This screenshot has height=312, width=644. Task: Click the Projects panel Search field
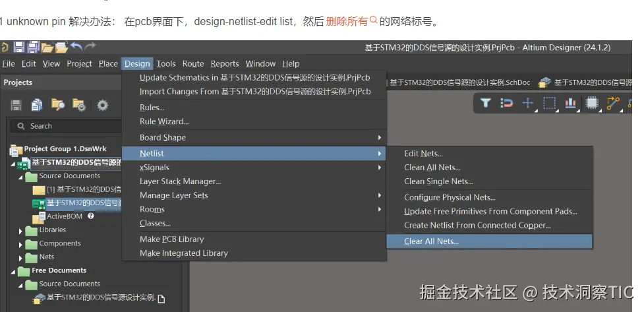pos(66,126)
